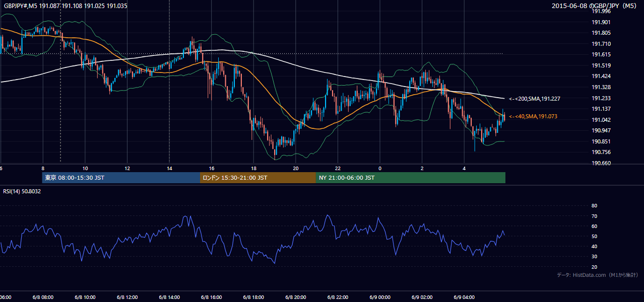Click price axis value 191.137
The width and height of the screenshot is (644, 302).
[x=601, y=109]
